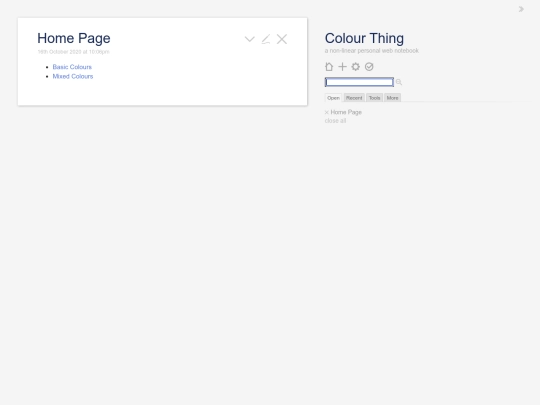Switch to the Open tab
The image size is (540, 405).
(x=333, y=98)
